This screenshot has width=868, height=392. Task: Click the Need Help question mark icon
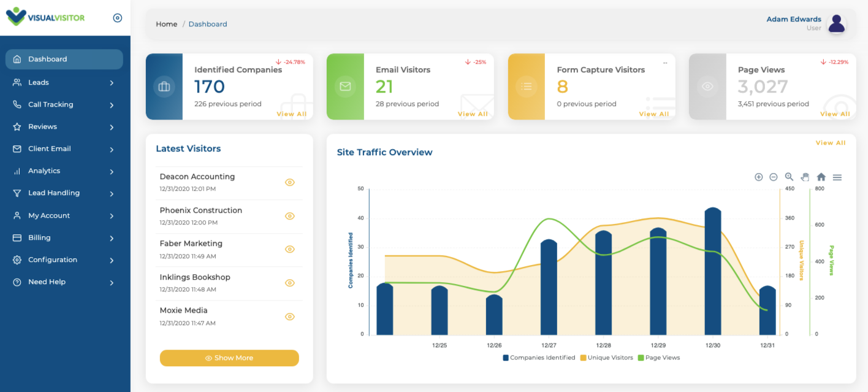click(x=17, y=282)
